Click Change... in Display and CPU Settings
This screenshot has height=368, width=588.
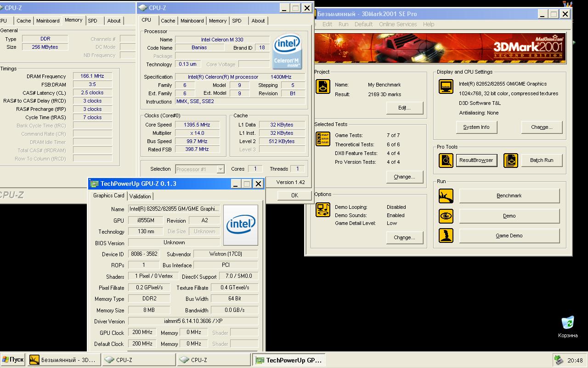tap(542, 127)
